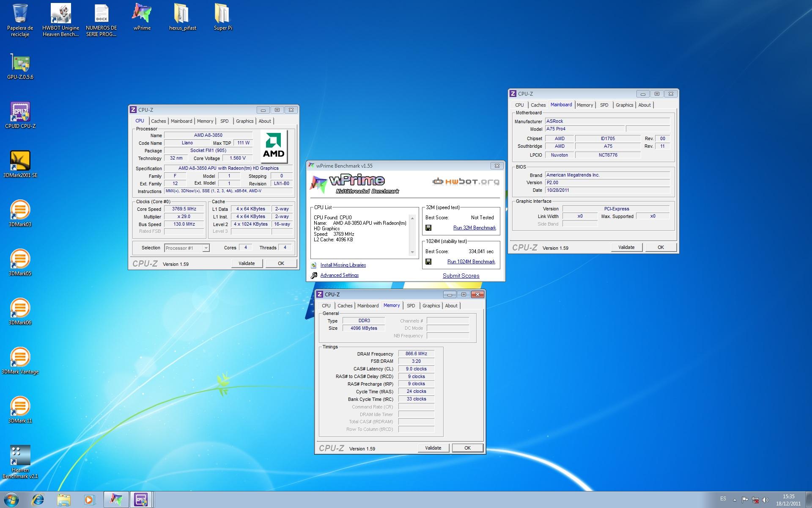Open the hexus_pifast folder
This screenshot has height=508, width=812.
pos(182,17)
